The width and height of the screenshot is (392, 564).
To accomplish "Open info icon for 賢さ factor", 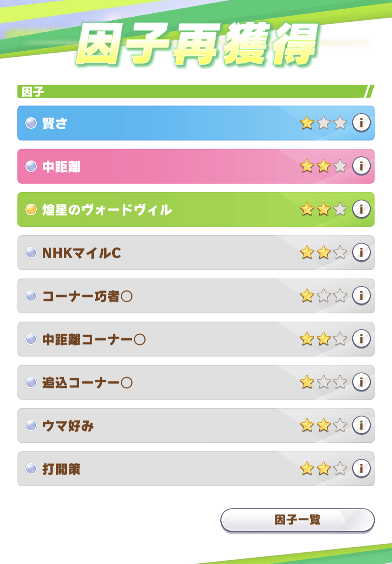I will (x=361, y=123).
